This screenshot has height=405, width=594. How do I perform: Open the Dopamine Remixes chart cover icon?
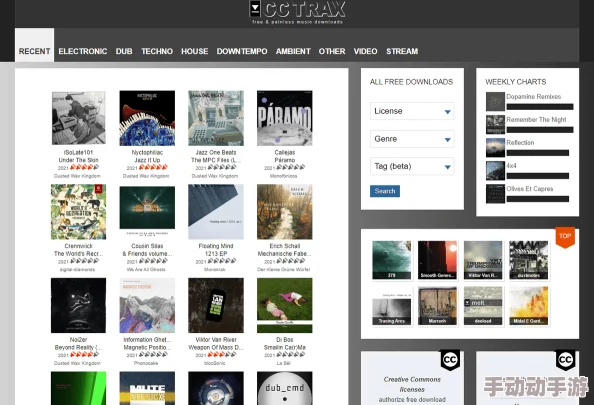tap(496, 101)
